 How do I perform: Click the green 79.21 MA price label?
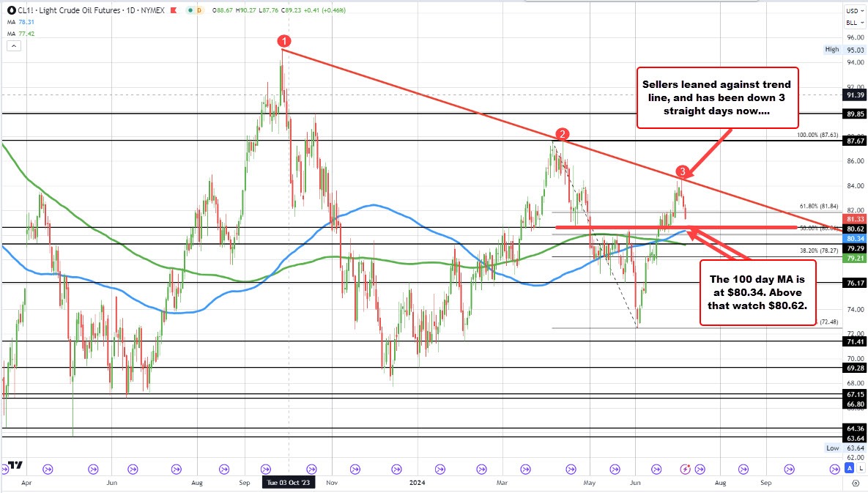[x=856, y=259]
